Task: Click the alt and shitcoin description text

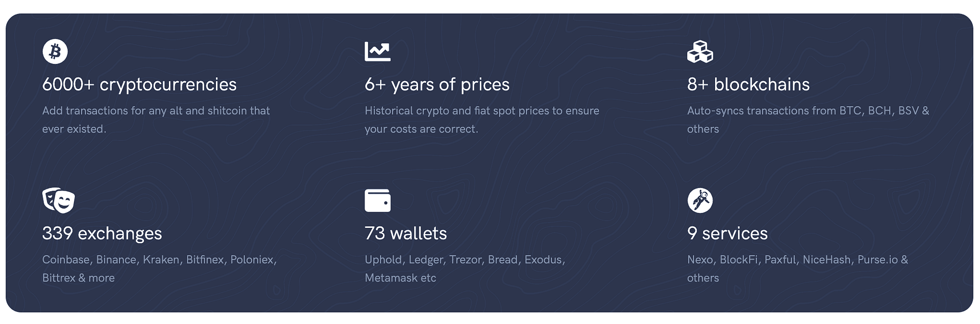Action: click(x=156, y=120)
